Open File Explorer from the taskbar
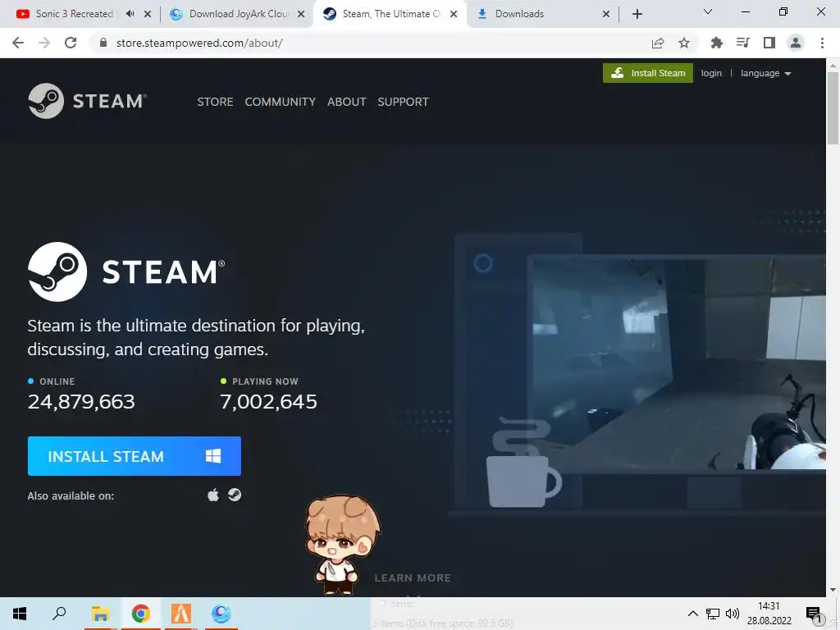 (x=100, y=614)
